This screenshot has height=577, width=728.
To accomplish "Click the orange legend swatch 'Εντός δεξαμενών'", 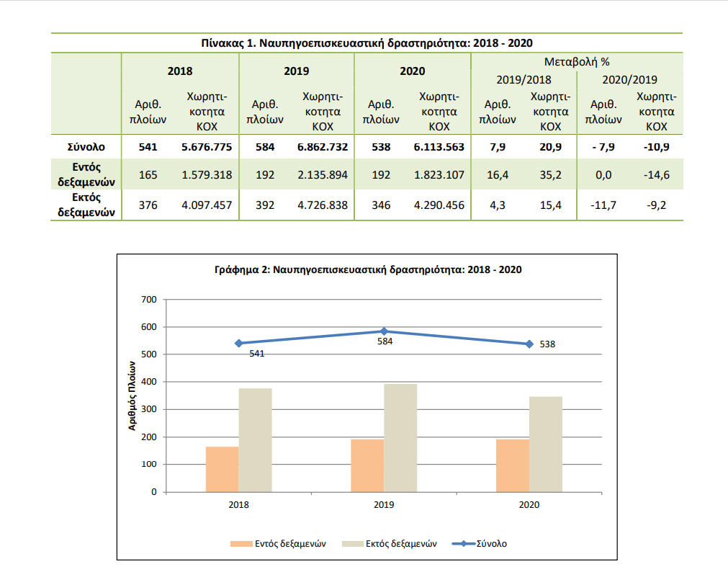I will (241, 544).
